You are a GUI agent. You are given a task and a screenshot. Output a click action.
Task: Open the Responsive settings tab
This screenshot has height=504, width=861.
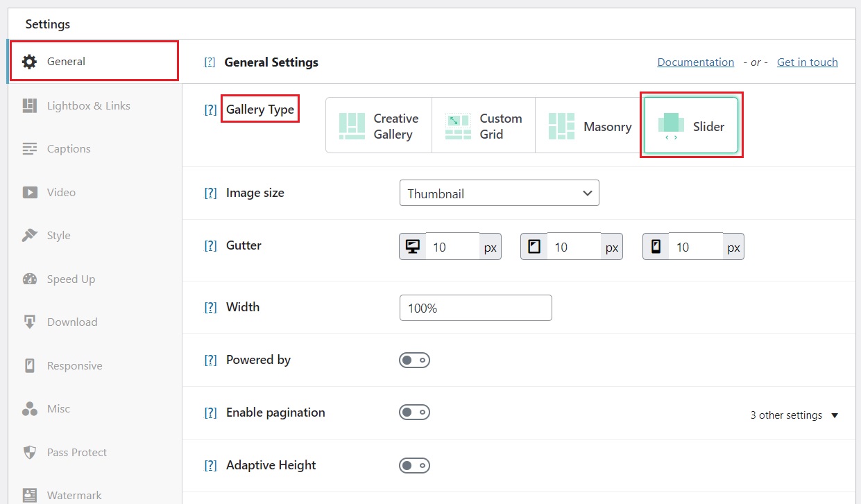point(74,365)
